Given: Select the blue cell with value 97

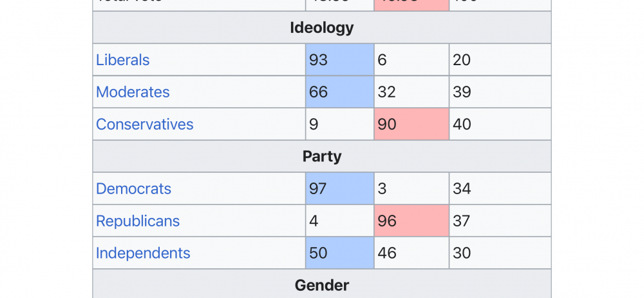Looking at the screenshot, I should click(x=339, y=189).
